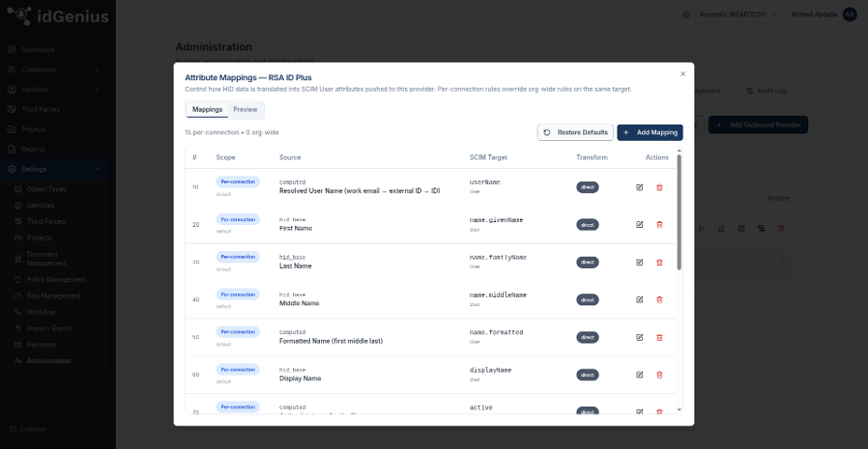Click Restore Defaults button

point(575,133)
